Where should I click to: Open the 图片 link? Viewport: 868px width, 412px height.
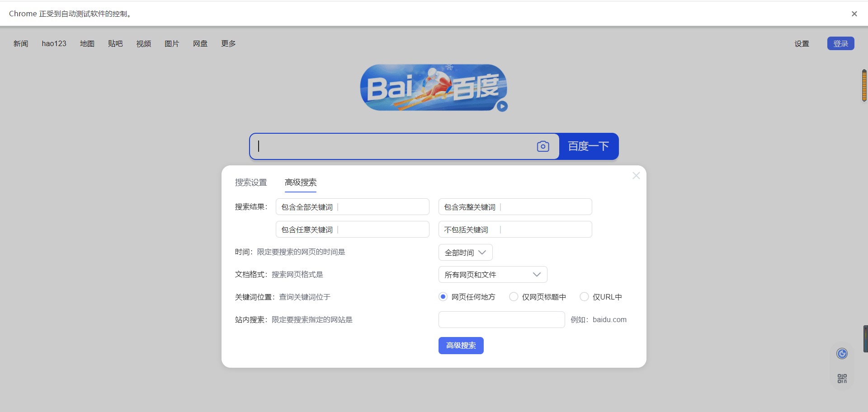coord(172,44)
